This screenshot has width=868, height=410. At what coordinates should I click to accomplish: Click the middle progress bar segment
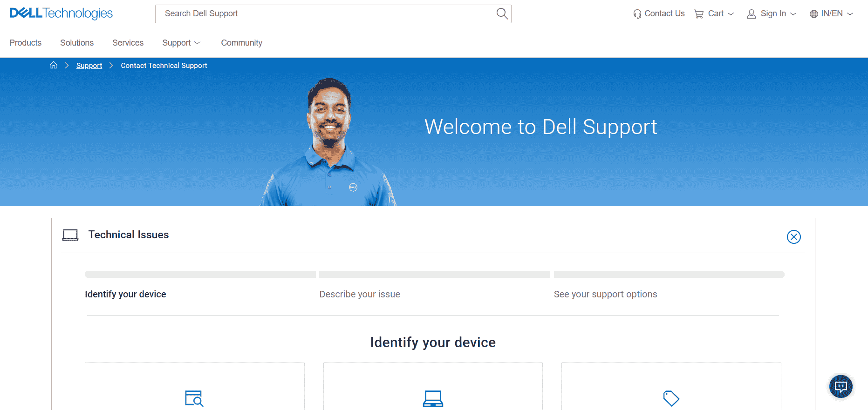[x=435, y=275]
